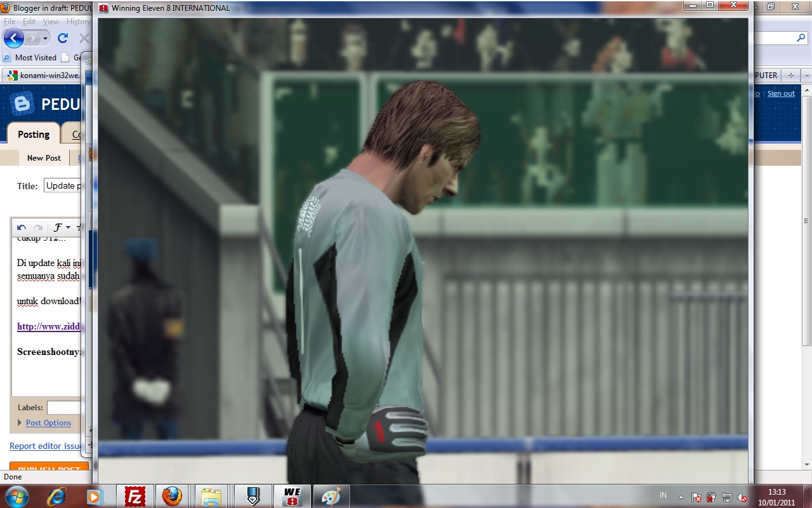Maximize the Winning Eleven 8 window
This screenshot has width=812, height=508.
point(709,5)
